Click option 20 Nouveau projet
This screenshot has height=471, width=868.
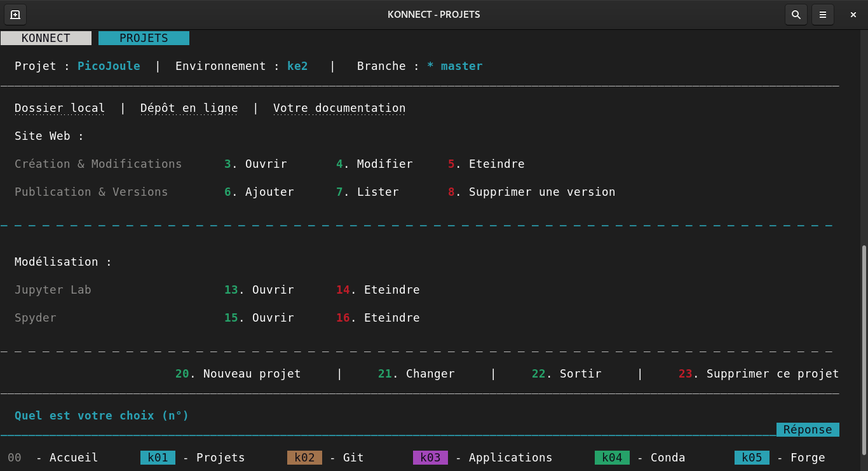click(238, 374)
